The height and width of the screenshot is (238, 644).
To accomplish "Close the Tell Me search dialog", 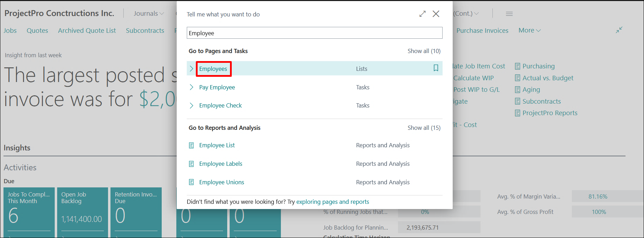I will tap(436, 14).
